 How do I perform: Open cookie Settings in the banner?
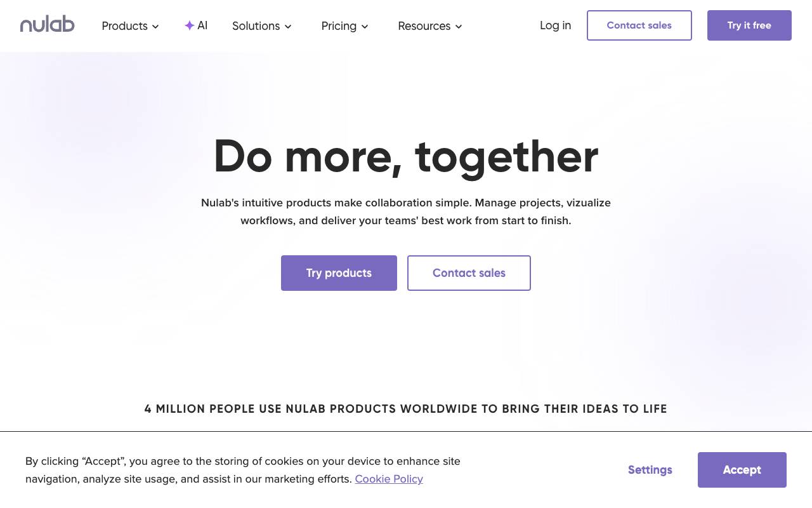click(x=650, y=470)
